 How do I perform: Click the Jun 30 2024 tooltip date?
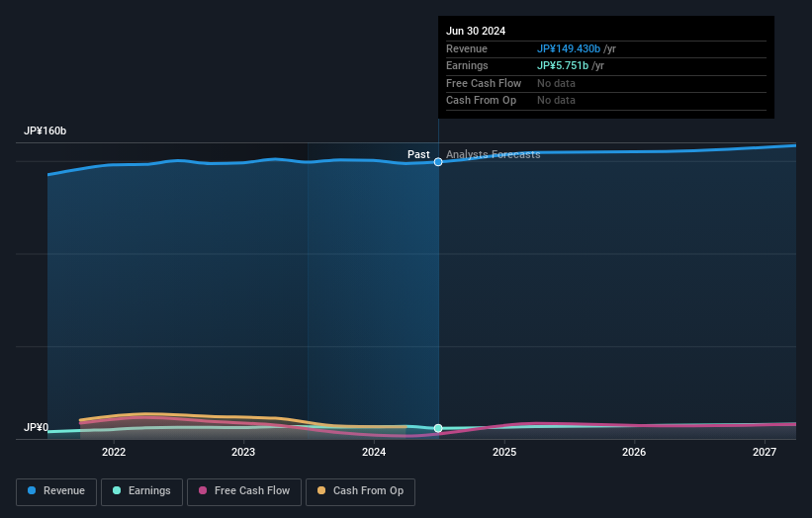point(476,31)
